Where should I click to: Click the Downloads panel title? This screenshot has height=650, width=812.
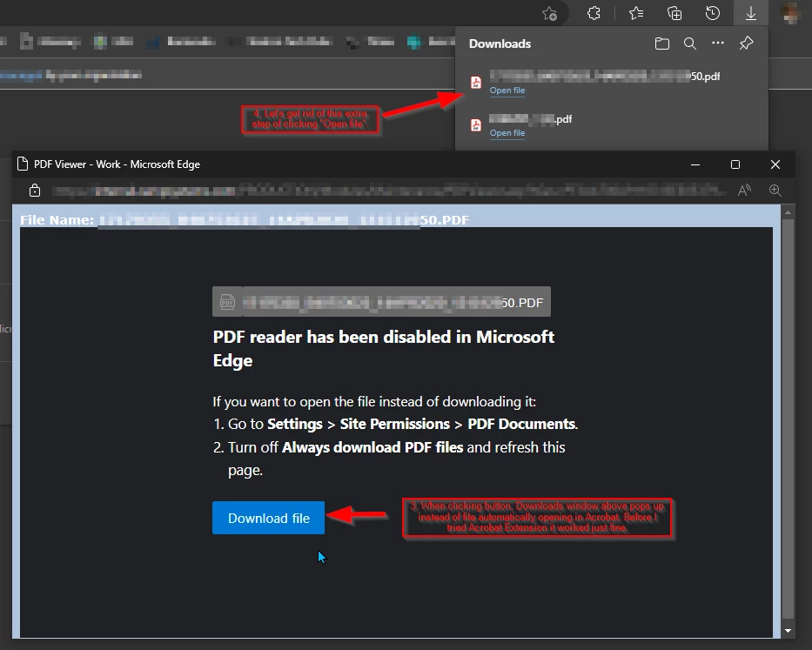pos(500,44)
